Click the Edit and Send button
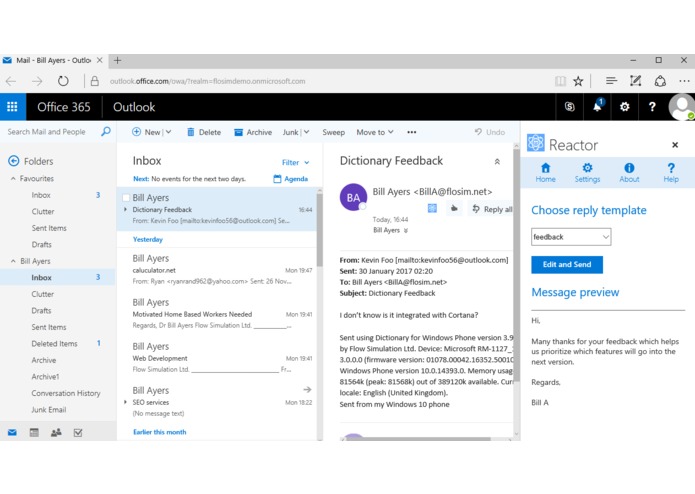 [567, 265]
